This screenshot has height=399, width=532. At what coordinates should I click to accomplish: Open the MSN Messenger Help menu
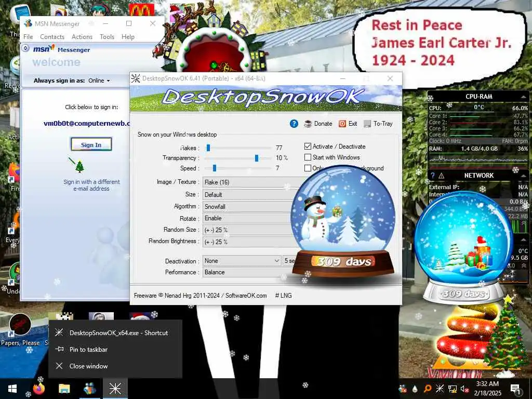(128, 37)
